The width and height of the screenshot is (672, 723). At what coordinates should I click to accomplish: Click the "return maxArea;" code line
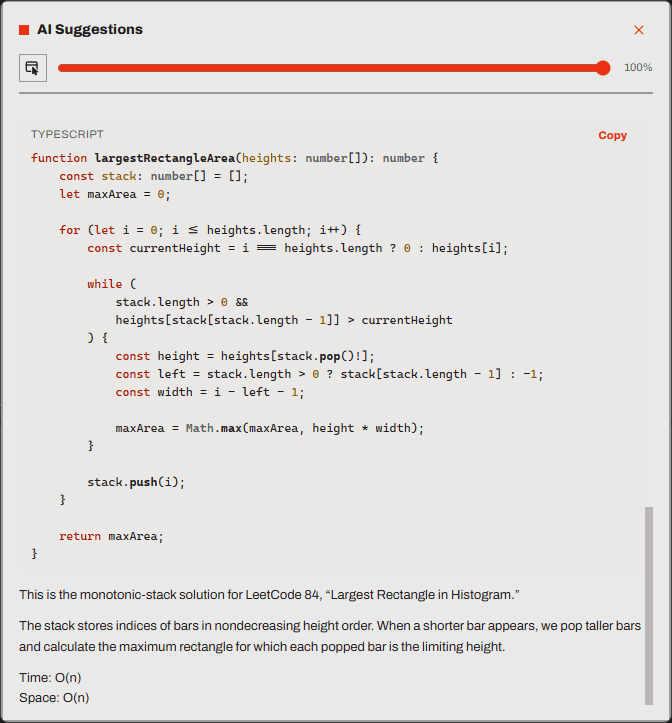111,536
